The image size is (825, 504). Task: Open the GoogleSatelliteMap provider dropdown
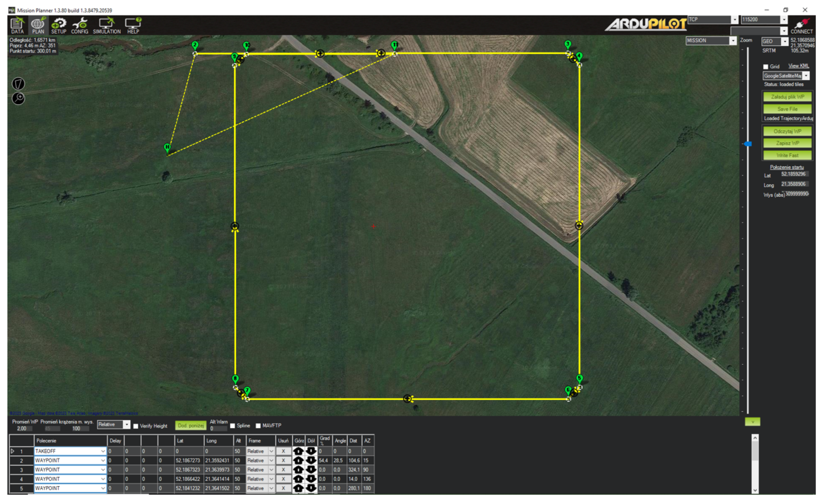(807, 76)
